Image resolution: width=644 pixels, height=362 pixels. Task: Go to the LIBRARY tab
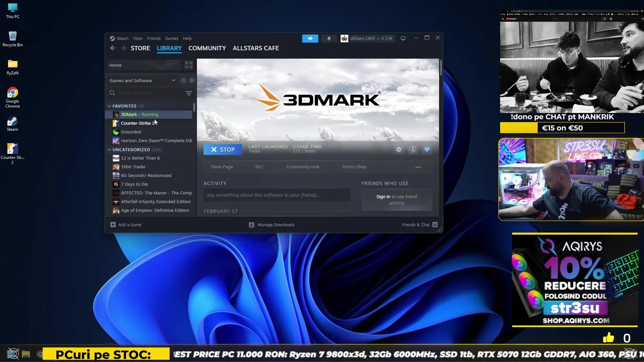click(x=169, y=48)
